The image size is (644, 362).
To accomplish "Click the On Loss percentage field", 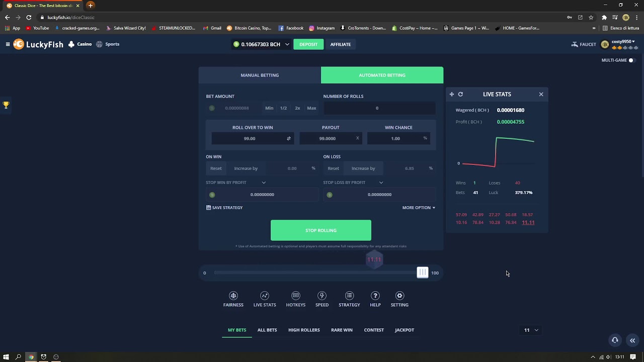I will coord(410,168).
